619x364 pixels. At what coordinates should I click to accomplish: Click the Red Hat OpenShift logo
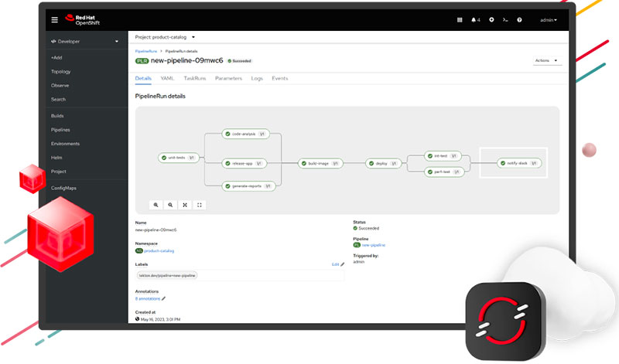[x=83, y=20]
